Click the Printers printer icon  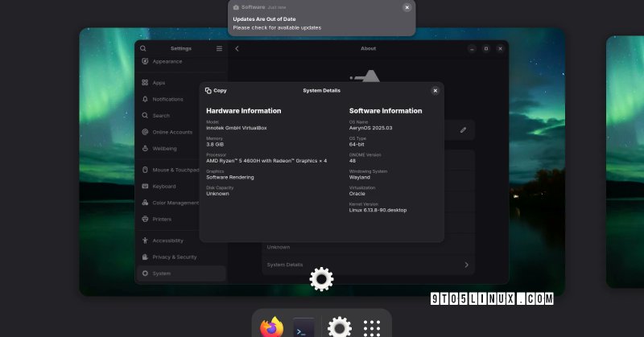145,220
